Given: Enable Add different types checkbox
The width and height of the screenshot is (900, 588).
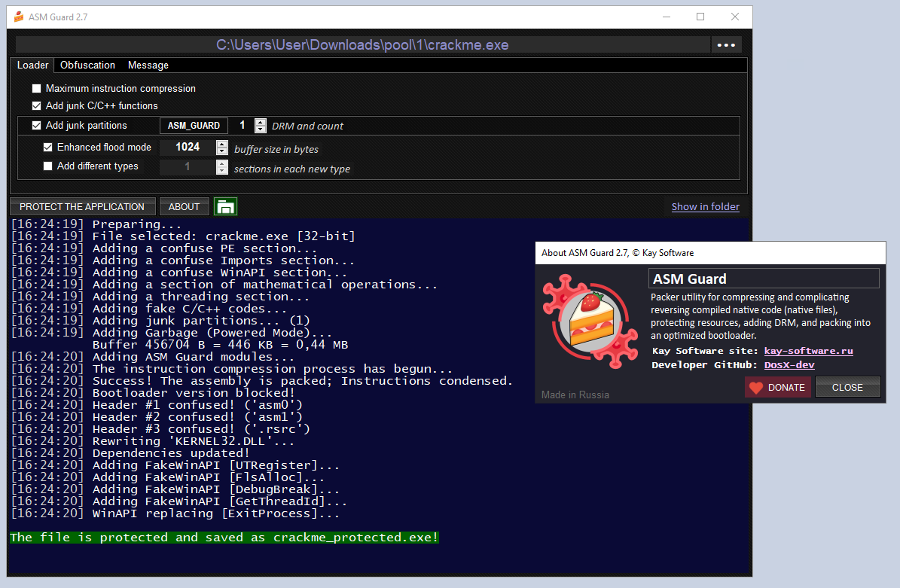Looking at the screenshot, I should tap(48, 166).
